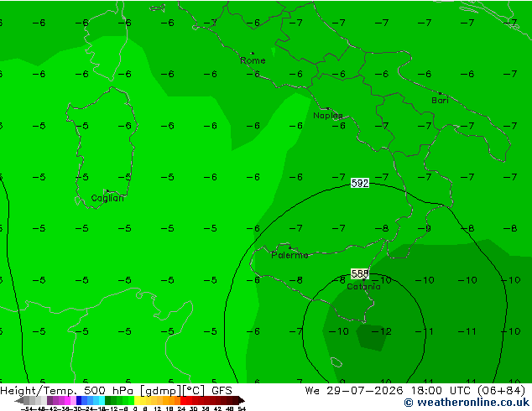This screenshot has width=532, height=411.
Task: Click the Naples city label
Action: (328, 116)
